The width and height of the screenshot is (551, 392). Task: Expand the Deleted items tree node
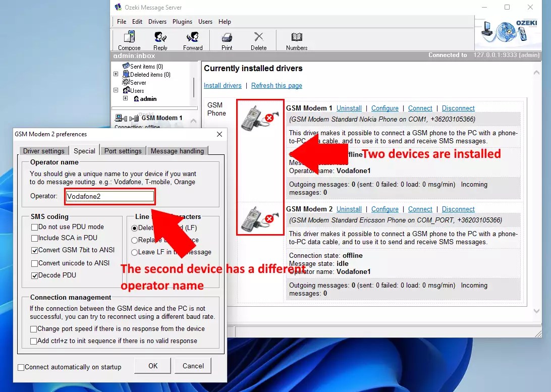click(x=116, y=74)
